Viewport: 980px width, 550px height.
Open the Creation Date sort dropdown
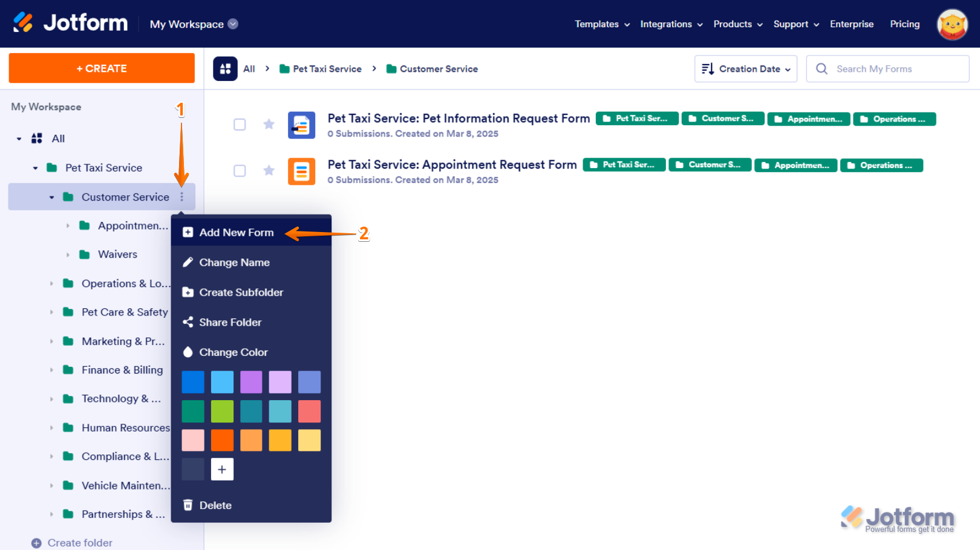point(745,69)
